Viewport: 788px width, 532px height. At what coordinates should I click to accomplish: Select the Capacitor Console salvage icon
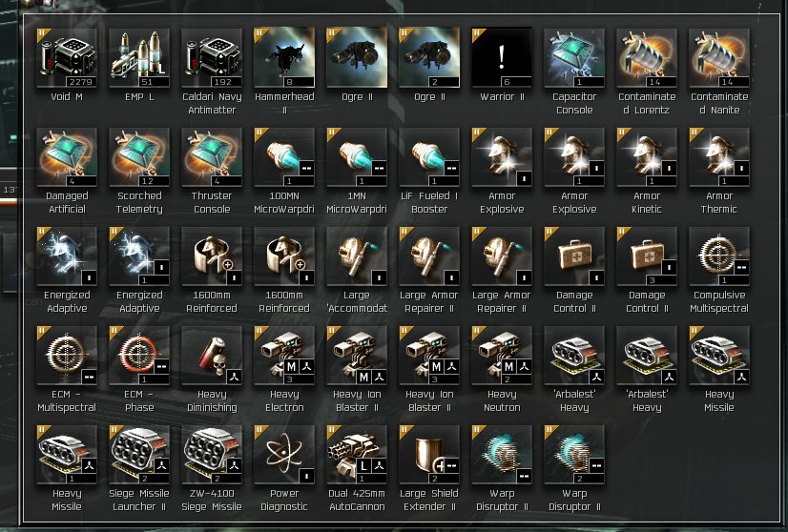[573, 58]
